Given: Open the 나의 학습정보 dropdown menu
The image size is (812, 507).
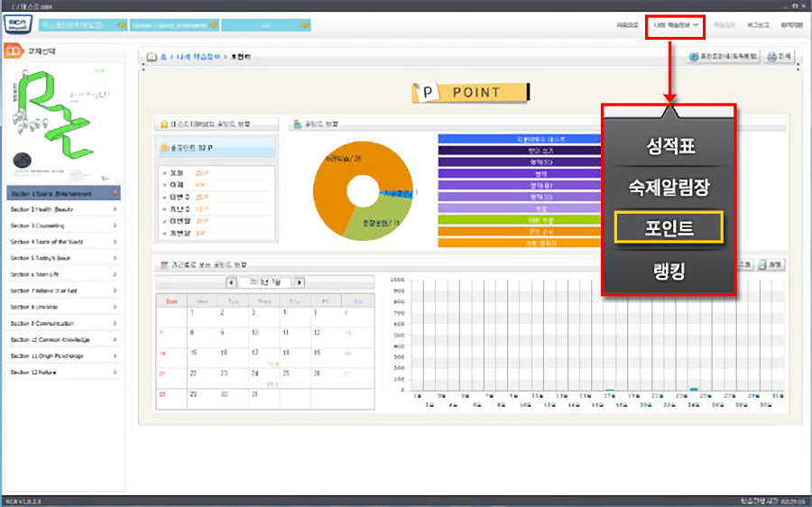Looking at the screenshot, I should (x=675, y=25).
